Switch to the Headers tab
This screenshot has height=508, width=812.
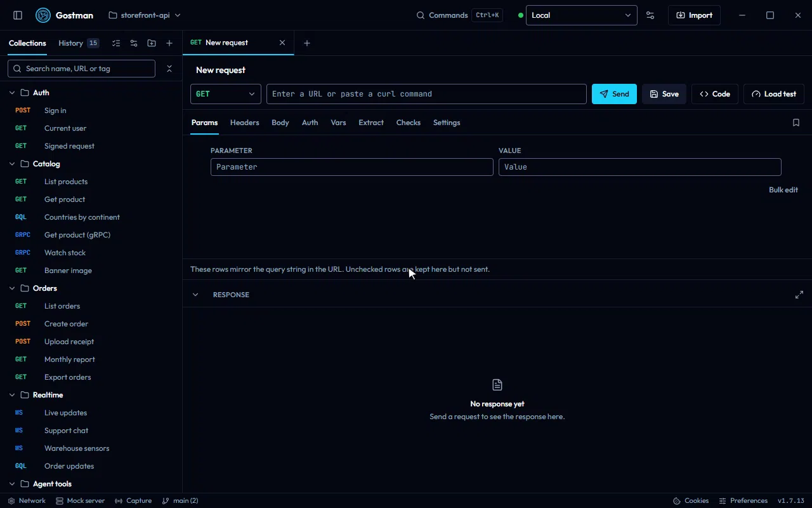click(x=244, y=123)
